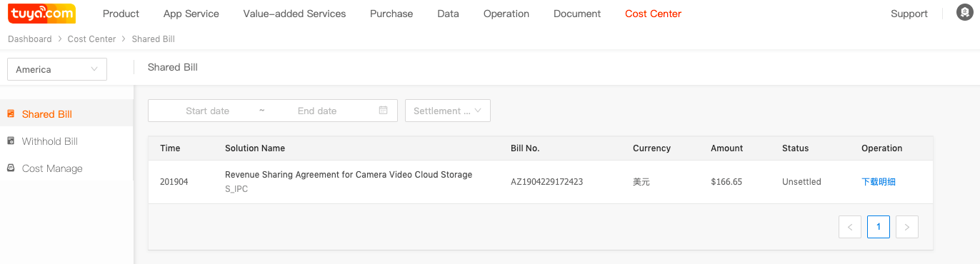The image size is (980, 264).
Task: Click the 美元 currency cell
Action: click(641, 182)
